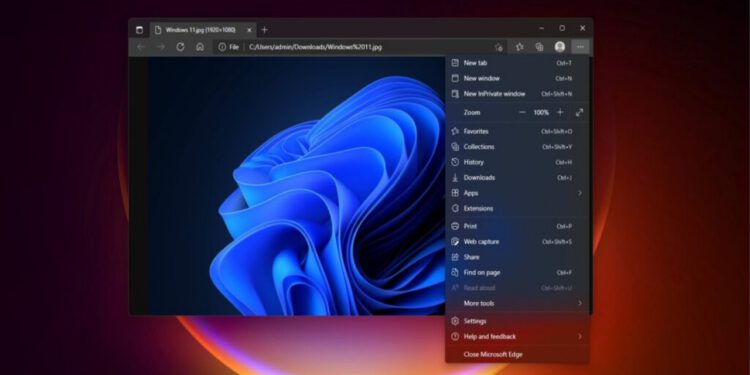Open the tab actions menu icon

tap(139, 30)
